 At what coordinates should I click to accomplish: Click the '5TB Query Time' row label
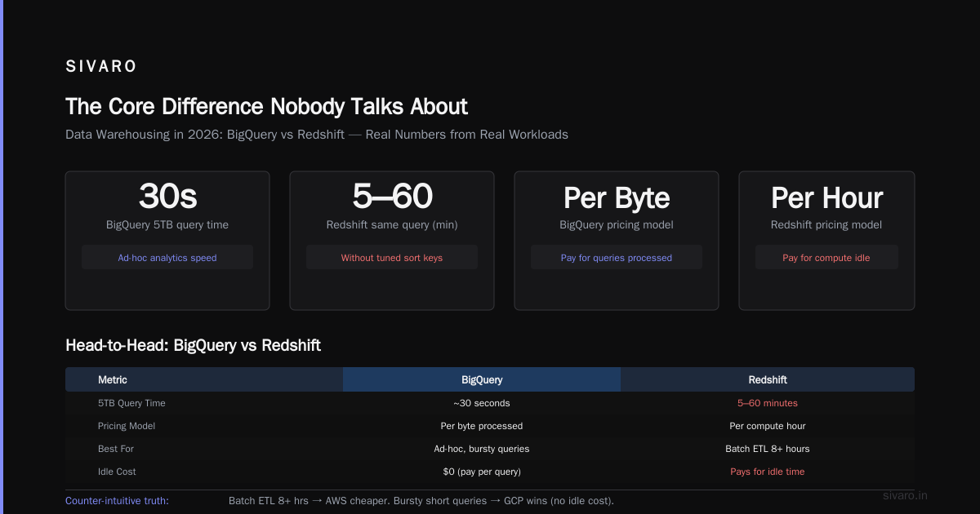click(x=131, y=403)
